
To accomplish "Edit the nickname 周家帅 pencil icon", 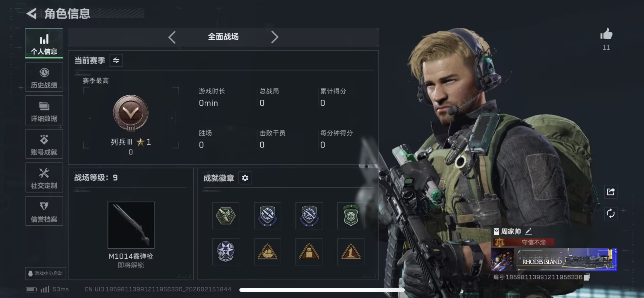I will pyautogui.click(x=529, y=231).
